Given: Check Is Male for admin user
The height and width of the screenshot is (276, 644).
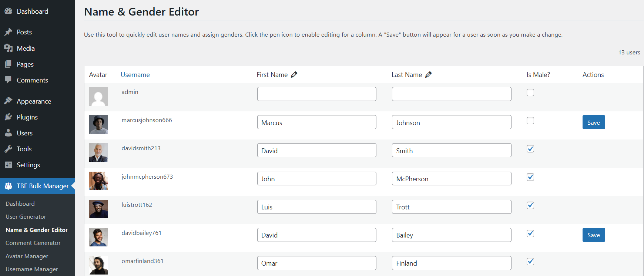Looking at the screenshot, I should 530,92.
